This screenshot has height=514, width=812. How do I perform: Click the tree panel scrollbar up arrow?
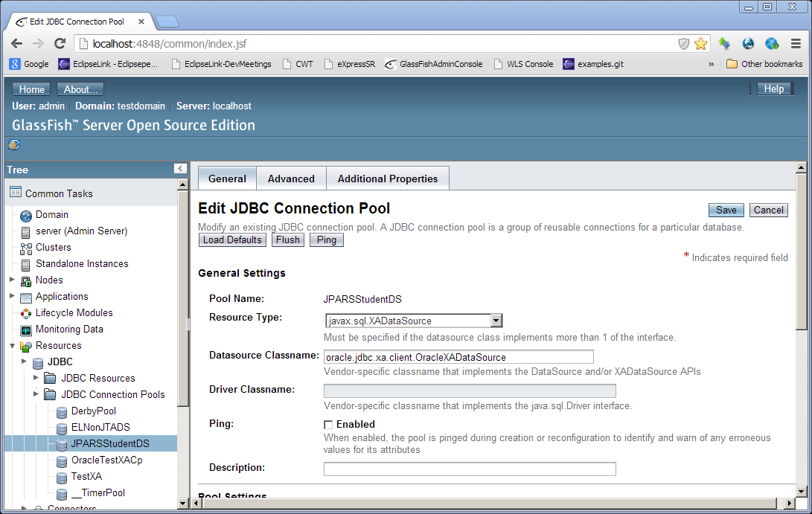pyautogui.click(x=182, y=184)
